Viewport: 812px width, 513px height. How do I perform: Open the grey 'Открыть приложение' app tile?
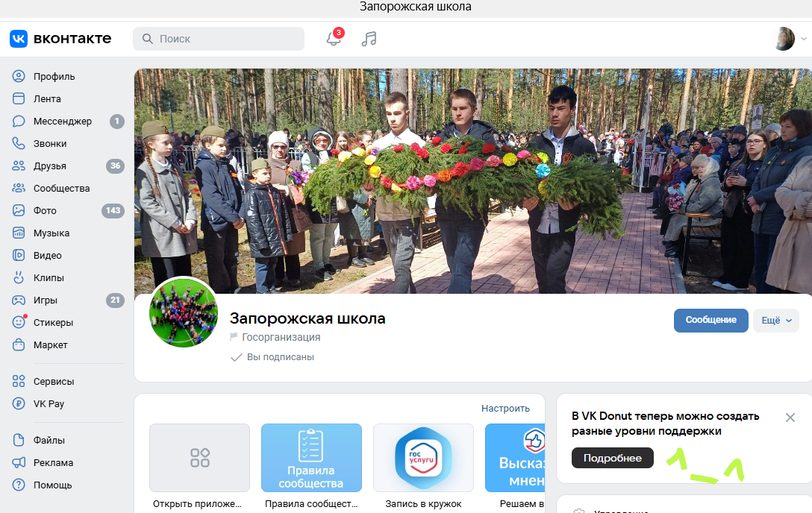pyautogui.click(x=199, y=458)
